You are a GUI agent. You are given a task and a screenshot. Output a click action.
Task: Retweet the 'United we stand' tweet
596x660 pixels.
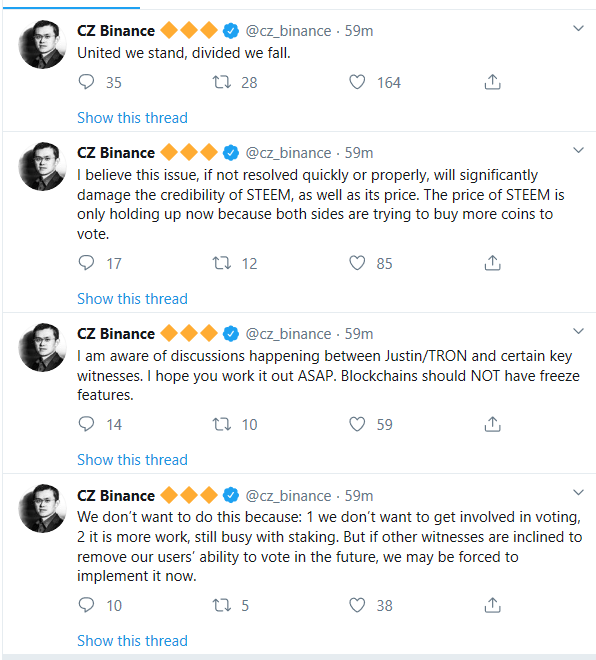(221, 82)
